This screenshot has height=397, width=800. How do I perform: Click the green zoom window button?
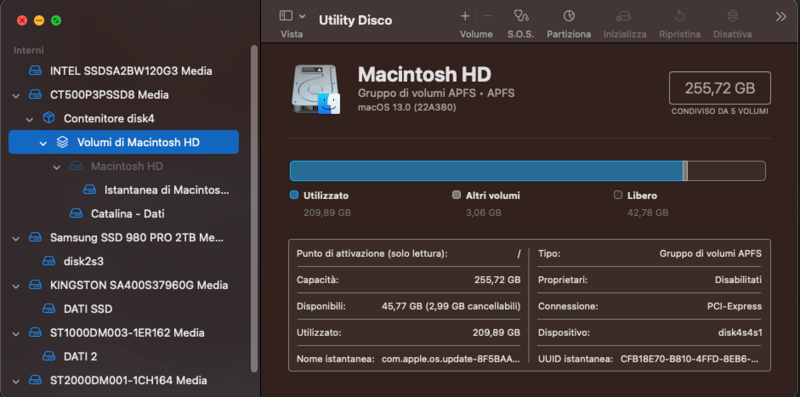56,20
